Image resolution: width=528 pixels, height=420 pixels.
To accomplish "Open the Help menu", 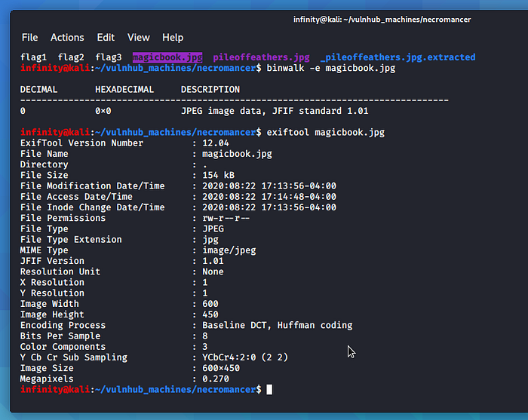I will (173, 38).
